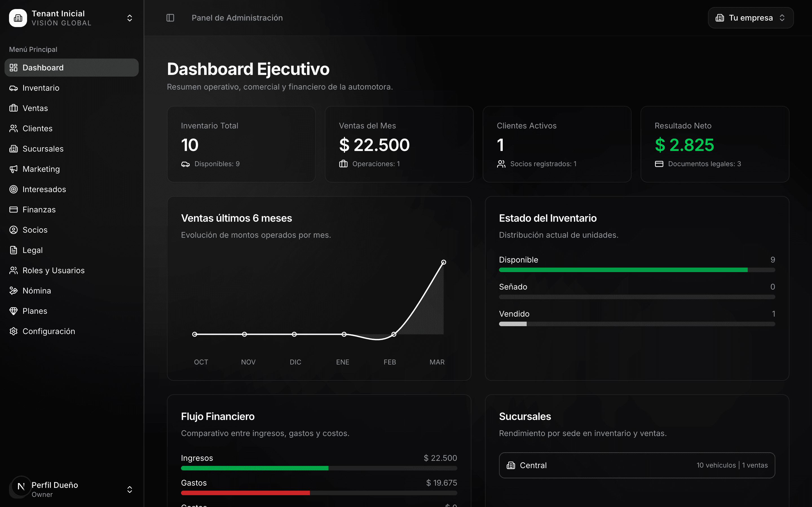Open Configuración via the gear icon
The height and width of the screenshot is (507, 812).
pyautogui.click(x=14, y=331)
